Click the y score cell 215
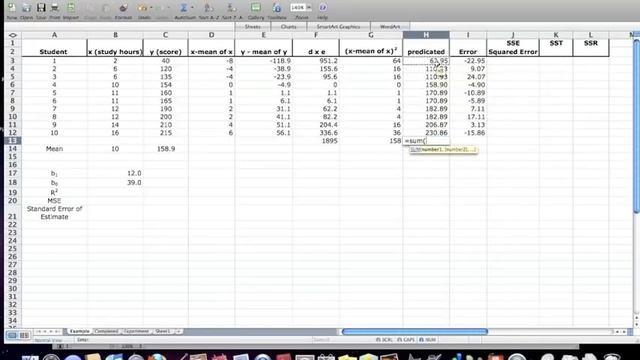640x360 pixels. 165,133
